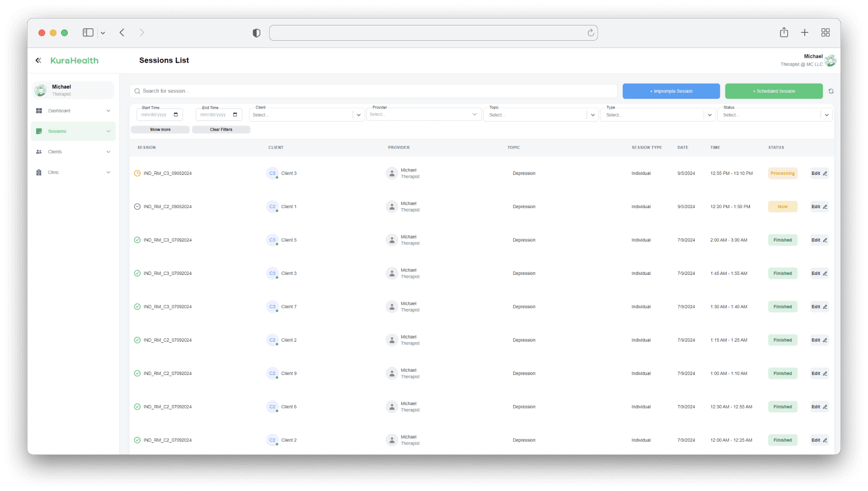Edit the session with Now status
Image resolution: width=868 pixels, height=491 pixels.
click(819, 207)
